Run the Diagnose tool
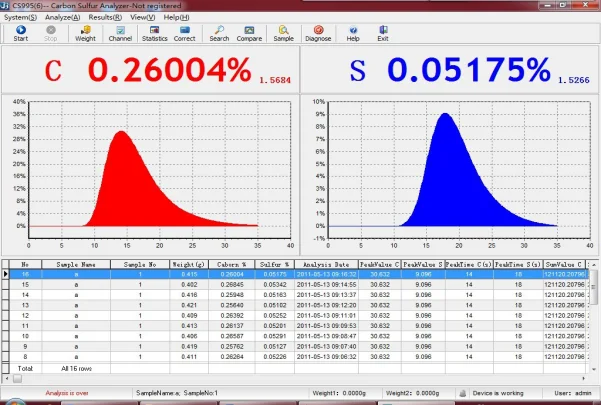The width and height of the screenshot is (601, 405). point(319,33)
